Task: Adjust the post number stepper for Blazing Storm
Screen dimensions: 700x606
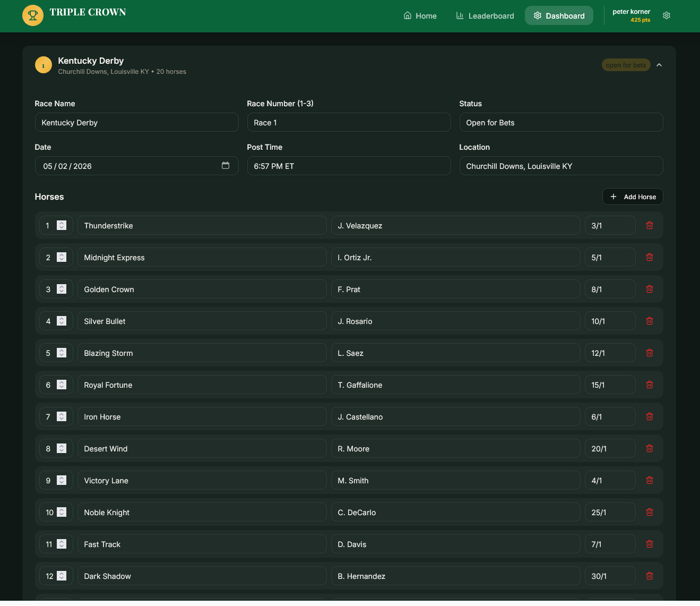Action: click(x=62, y=353)
